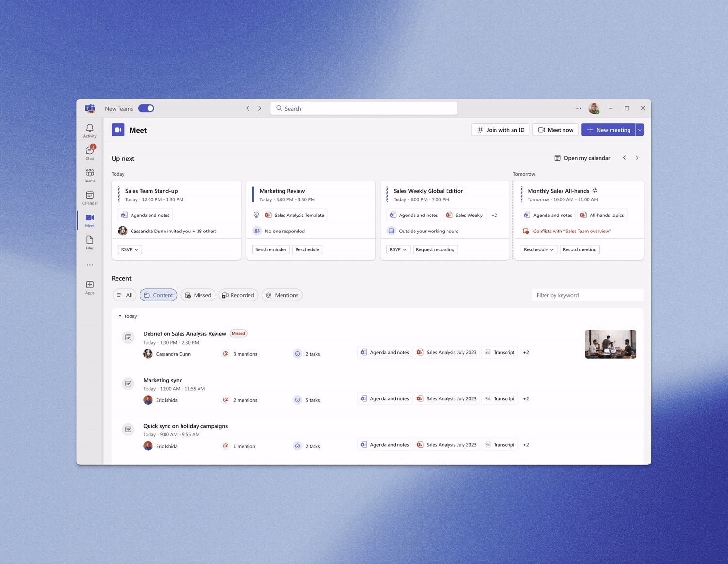728x564 pixels.
Task: Click the Debrief on Sales Analysis calendar icon
Action: [128, 337]
